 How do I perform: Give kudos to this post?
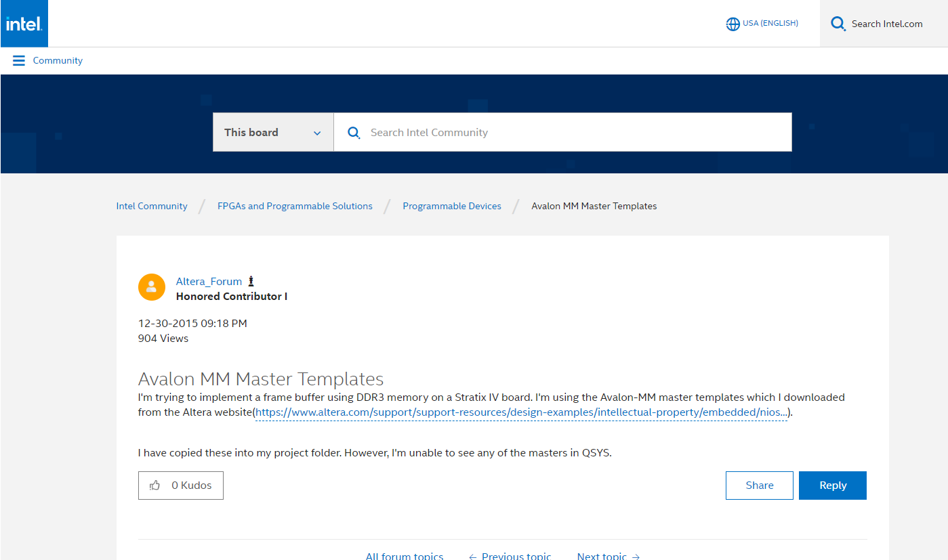pos(180,485)
